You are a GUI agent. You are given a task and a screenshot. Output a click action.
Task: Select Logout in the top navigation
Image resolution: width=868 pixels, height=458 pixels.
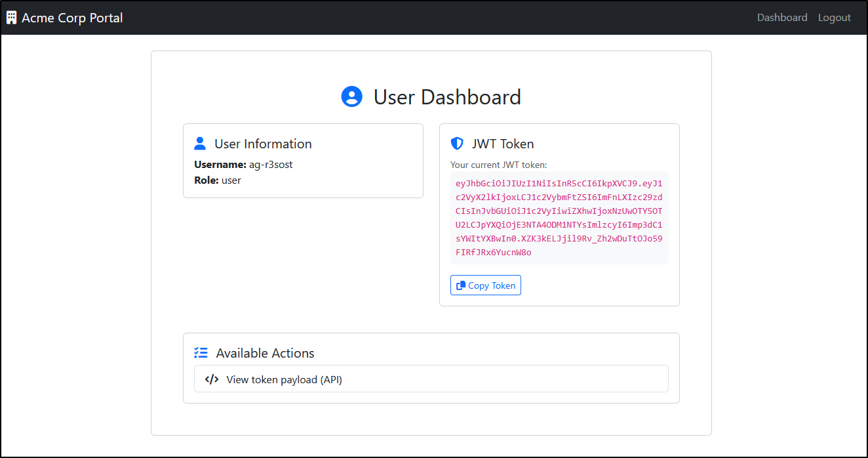click(835, 18)
